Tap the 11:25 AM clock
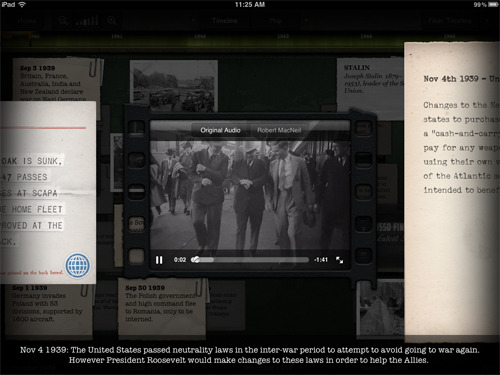The image size is (500, 375). point(250,5)
